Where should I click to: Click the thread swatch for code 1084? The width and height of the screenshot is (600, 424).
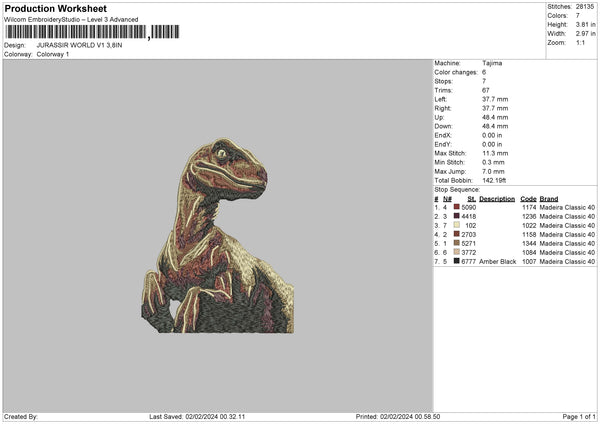pos(457,252)
